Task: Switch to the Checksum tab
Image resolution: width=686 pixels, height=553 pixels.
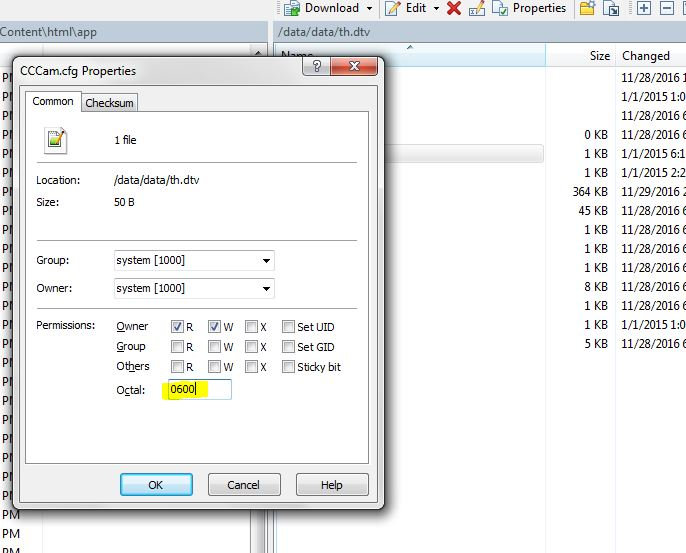Action: [109, 103]
